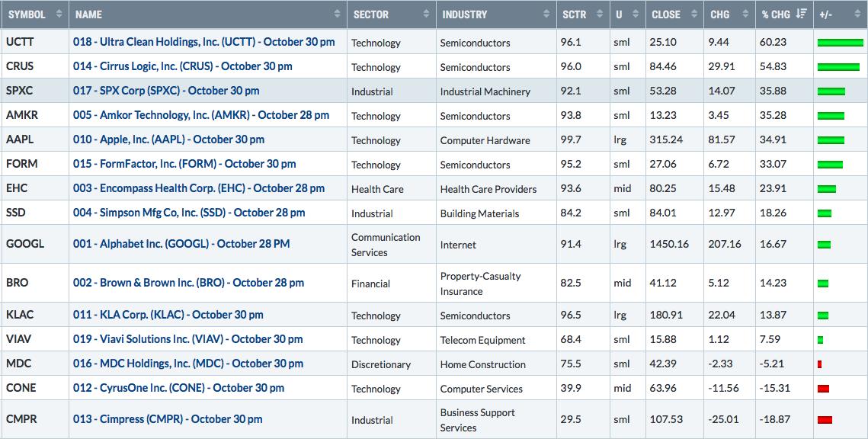Viewport: 868px width, 439px height.
Task: Click the INDUSTRY column sort arrows
Action: [x=547, y=14]
